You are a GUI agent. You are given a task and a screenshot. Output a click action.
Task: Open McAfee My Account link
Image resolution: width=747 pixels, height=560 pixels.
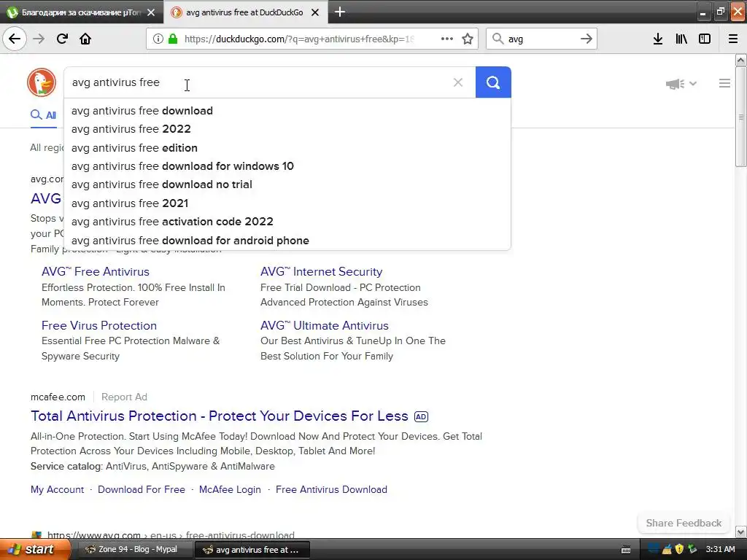pos(57,489)
